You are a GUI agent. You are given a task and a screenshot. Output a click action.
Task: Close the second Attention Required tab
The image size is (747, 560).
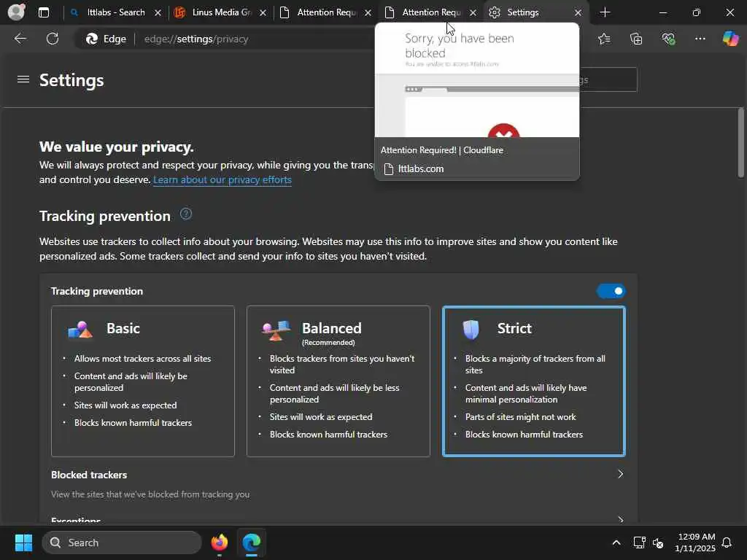click(473, 13)
